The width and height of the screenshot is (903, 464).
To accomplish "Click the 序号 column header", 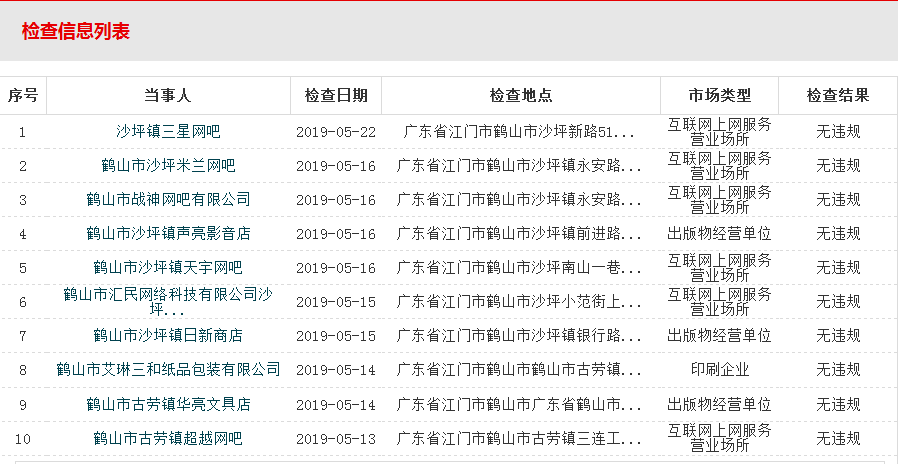I will click(x=23, y=96).
